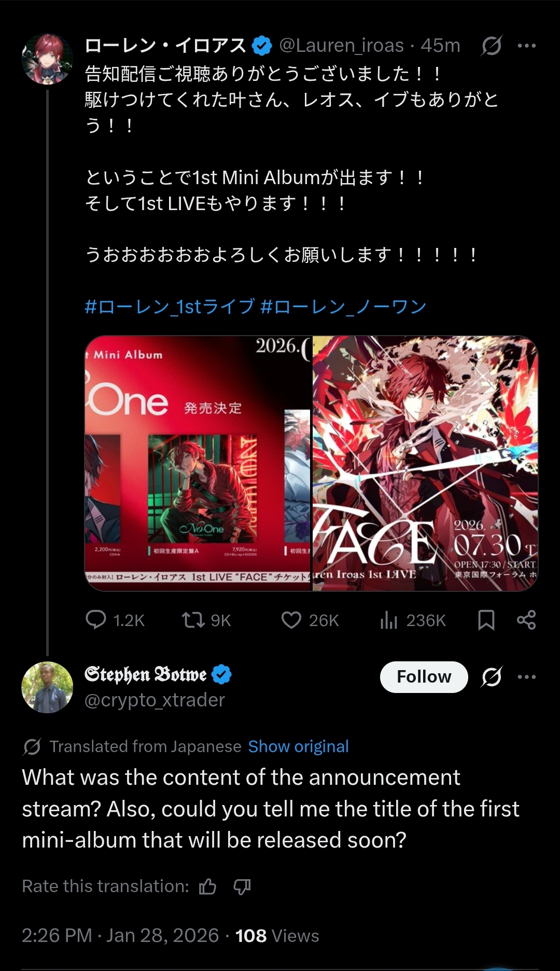560x971 pixels.
Task: Open more options on Lauren's tweet
Action: (527, 46)
